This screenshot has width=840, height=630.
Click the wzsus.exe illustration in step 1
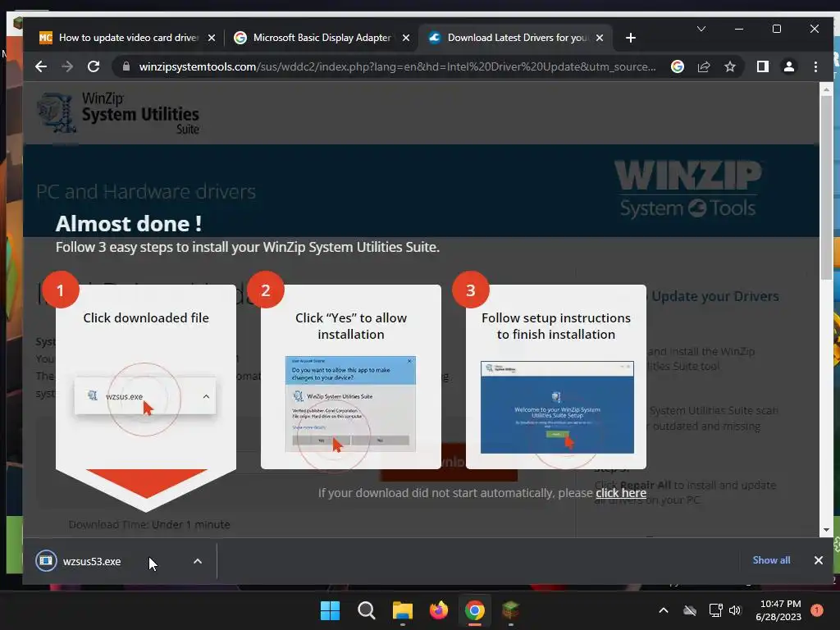[145, 396]
